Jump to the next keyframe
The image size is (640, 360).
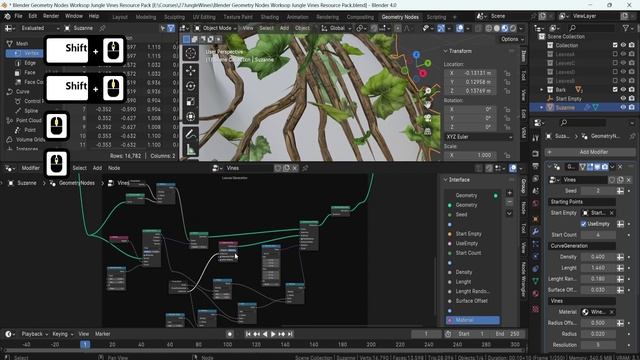coord(282,334)
